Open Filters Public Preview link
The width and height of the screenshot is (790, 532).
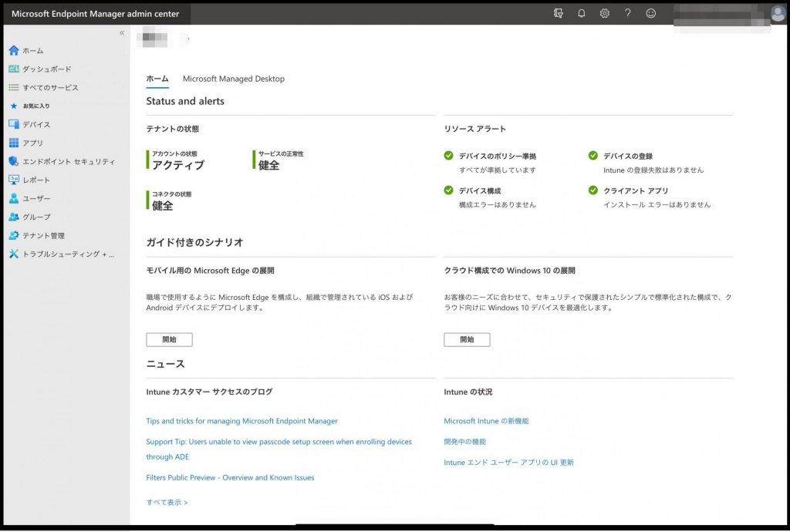(x=230, y=477)
